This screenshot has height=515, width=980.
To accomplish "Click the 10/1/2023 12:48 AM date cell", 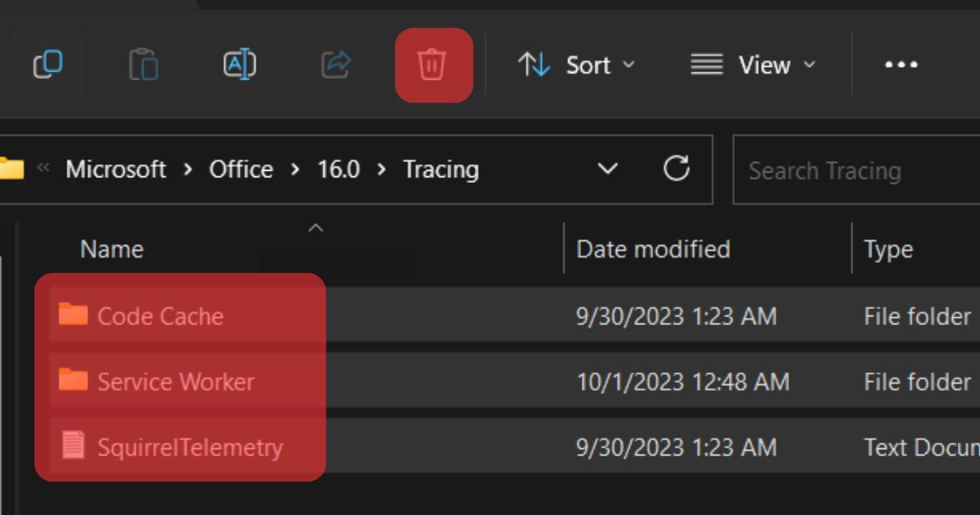I will [683, 382].
